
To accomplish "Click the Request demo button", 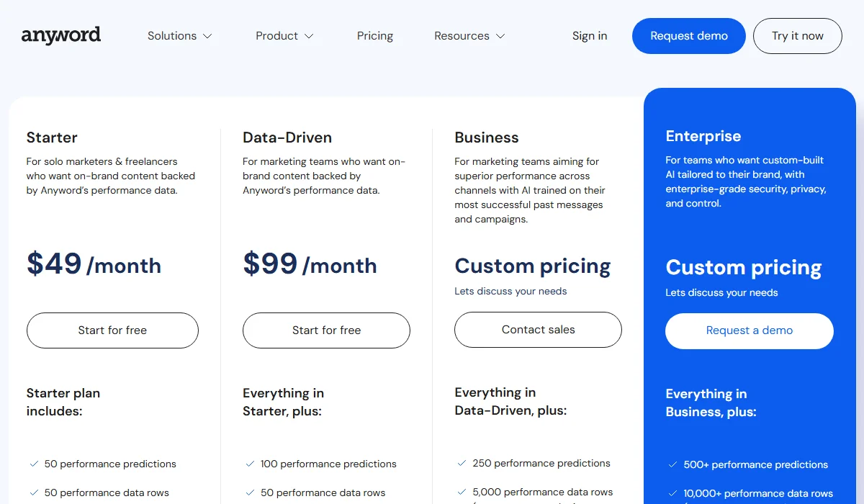I will pyautogui.click(x=688, y=35).
